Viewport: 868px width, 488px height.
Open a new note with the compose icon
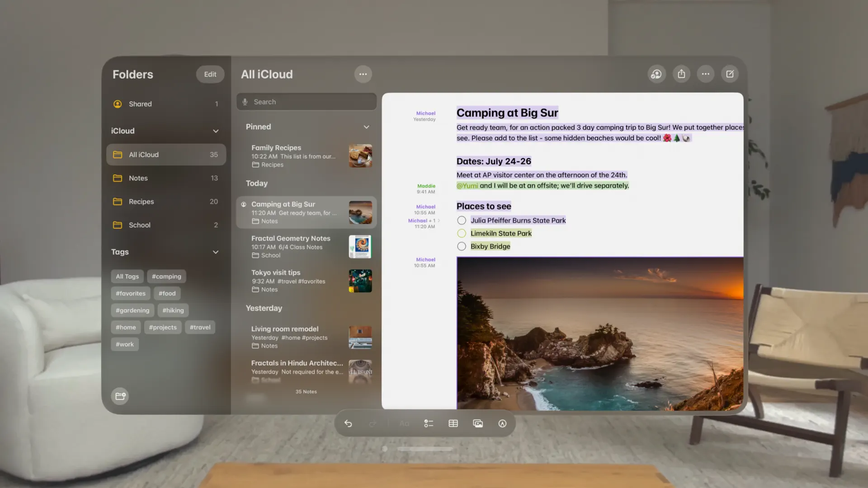click(730, 74)
